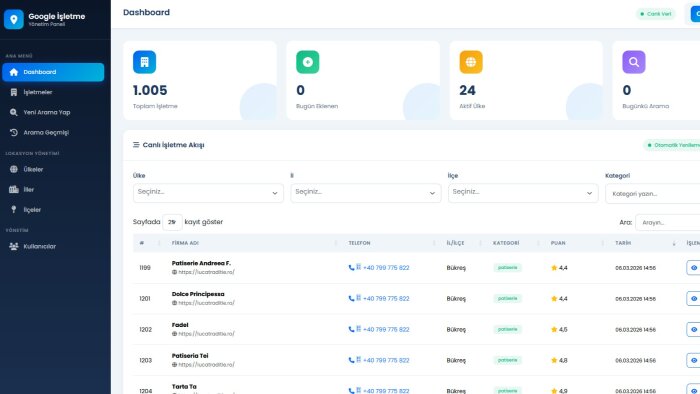Screen dimensions: 700x394
Task: Click the 24 Aktif Ülke figure
Action: 467,90
